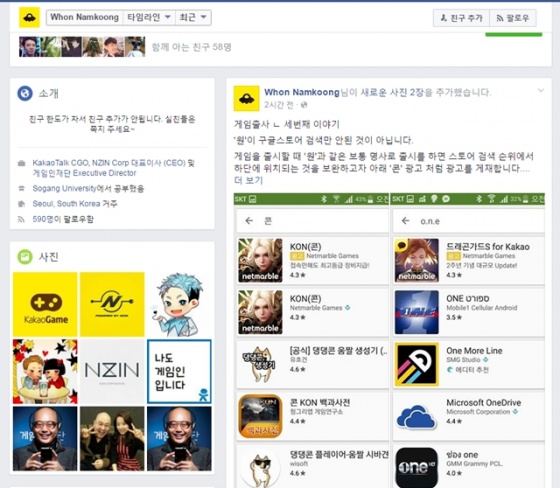Click the 친구 추가 button
Viewport: 560px width, 488px height.
(461, 18)
